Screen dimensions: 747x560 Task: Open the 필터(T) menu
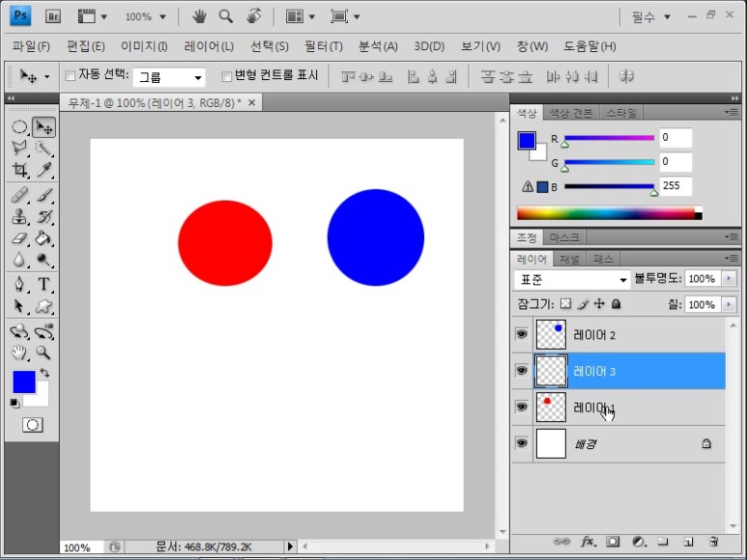coord(323,46)
